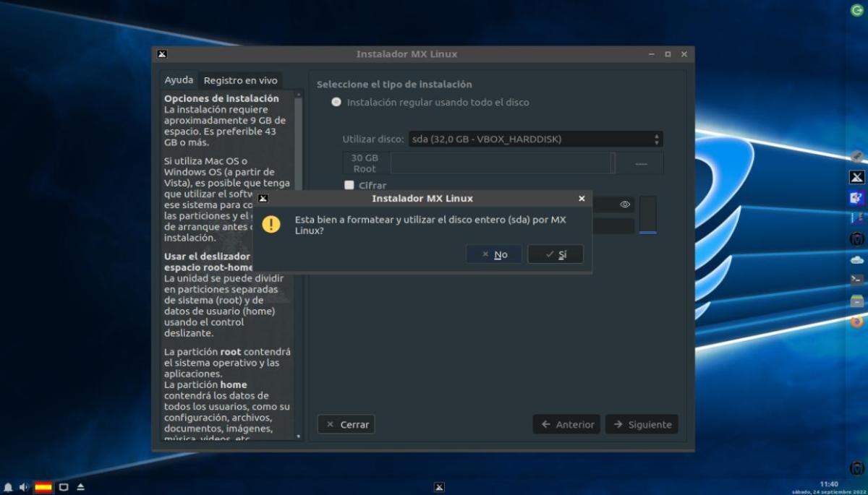868x495 pixels.
Task: Click Cerrar to exit the installer
Action: [x=346, y=425]
